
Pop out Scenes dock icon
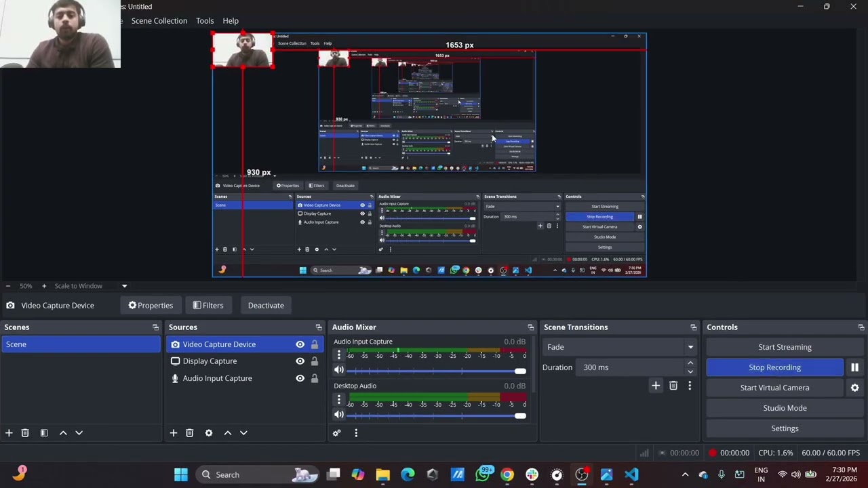pos(155,327)
